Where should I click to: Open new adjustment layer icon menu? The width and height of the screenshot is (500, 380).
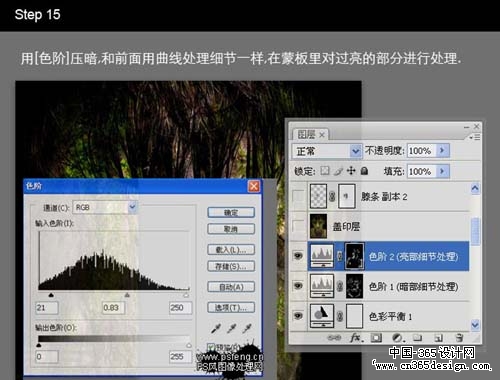pyautogui.click(x=397, y=338)
